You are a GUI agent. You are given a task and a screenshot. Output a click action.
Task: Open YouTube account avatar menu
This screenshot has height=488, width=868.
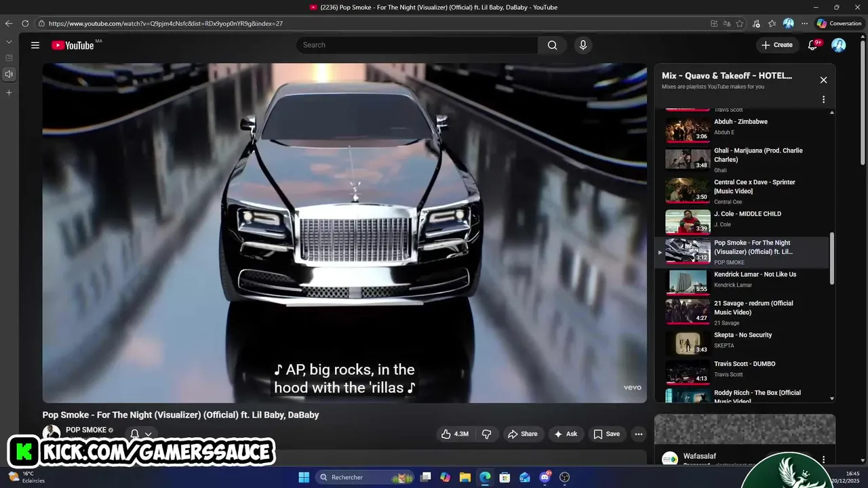click(x=839, y=45)
